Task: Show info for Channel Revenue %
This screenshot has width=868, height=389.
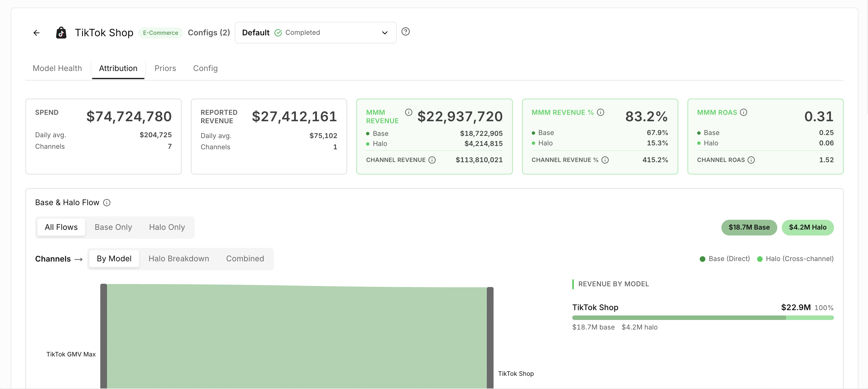Action: click(605, 160)
